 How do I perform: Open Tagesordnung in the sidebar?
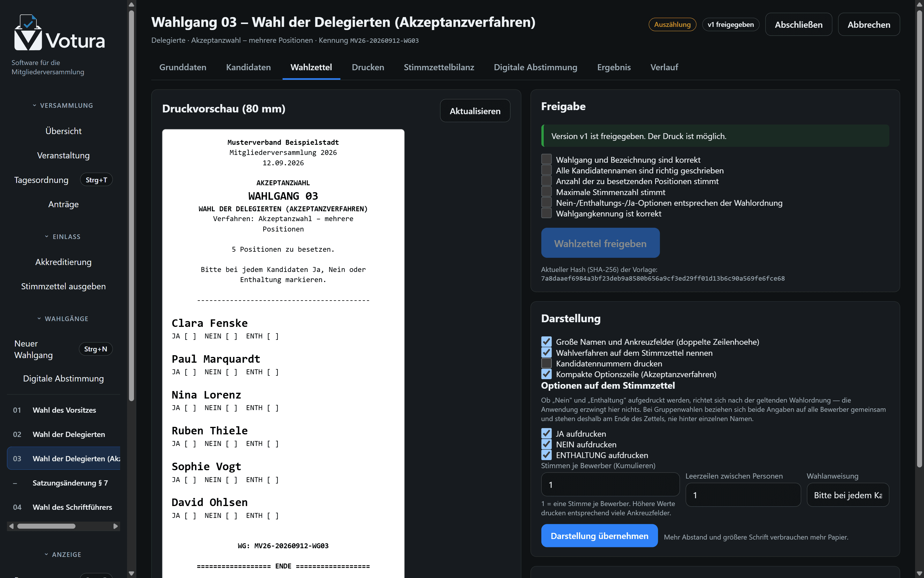pyautogui.click(x=64, y=180)
